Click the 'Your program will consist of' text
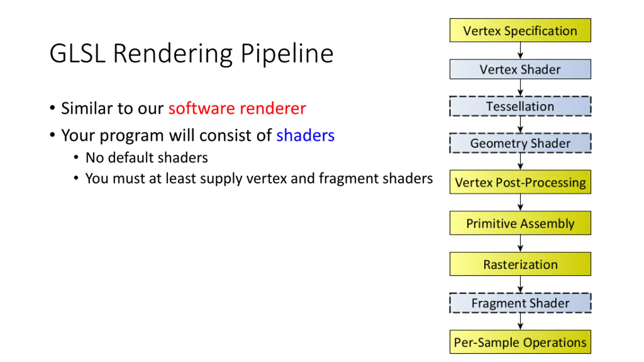This screenshot has height=362, width=644. (167, 136)
